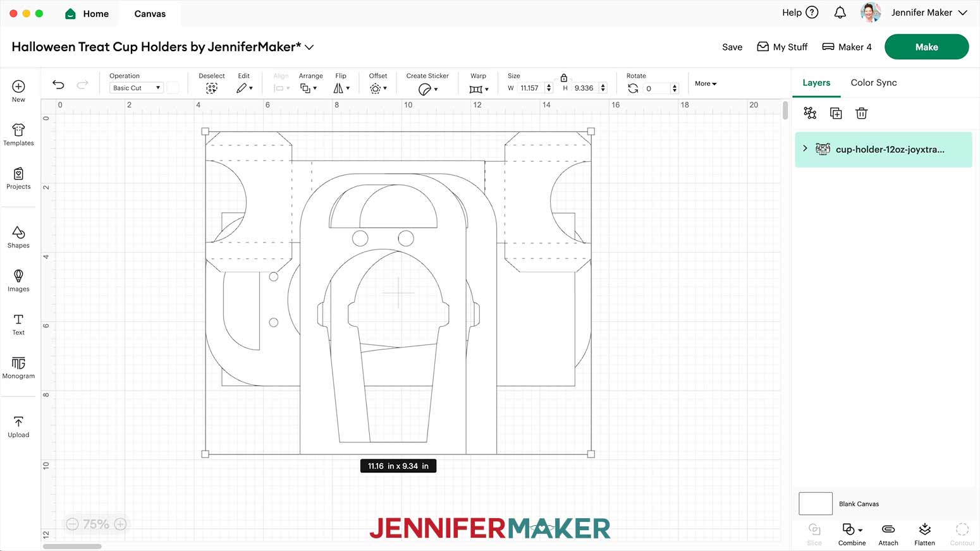This screenshot has width=980, height=551.
Task: Open the Create Sticker dropdown
Action: click(x=428, y=89)
